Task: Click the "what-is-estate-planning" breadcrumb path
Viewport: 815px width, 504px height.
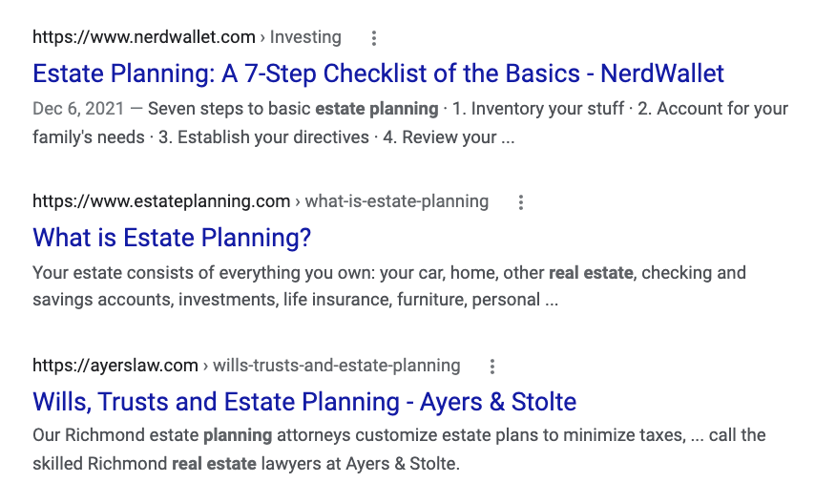Action: (397, 202)
